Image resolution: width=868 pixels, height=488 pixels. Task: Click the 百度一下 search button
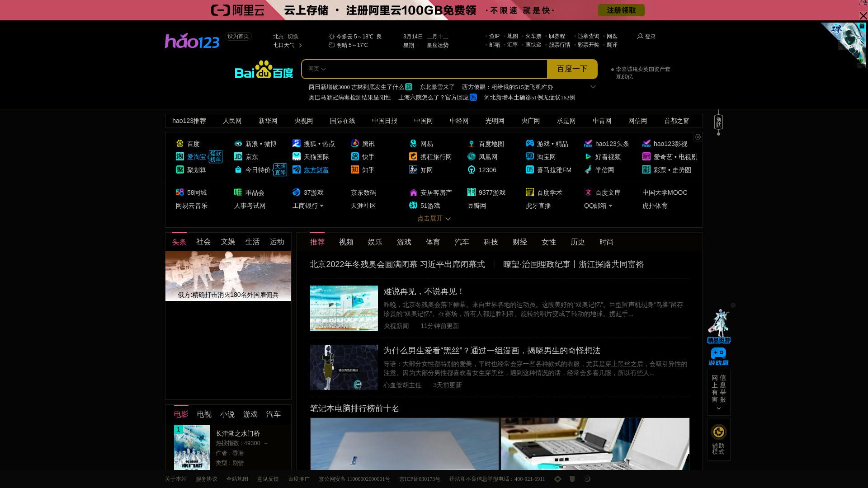coord(572,69)
